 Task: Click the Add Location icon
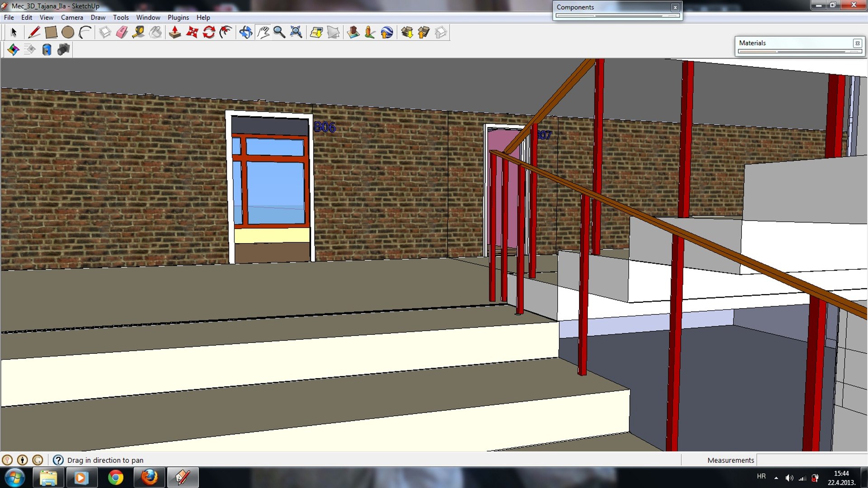(x=316, y=32)
